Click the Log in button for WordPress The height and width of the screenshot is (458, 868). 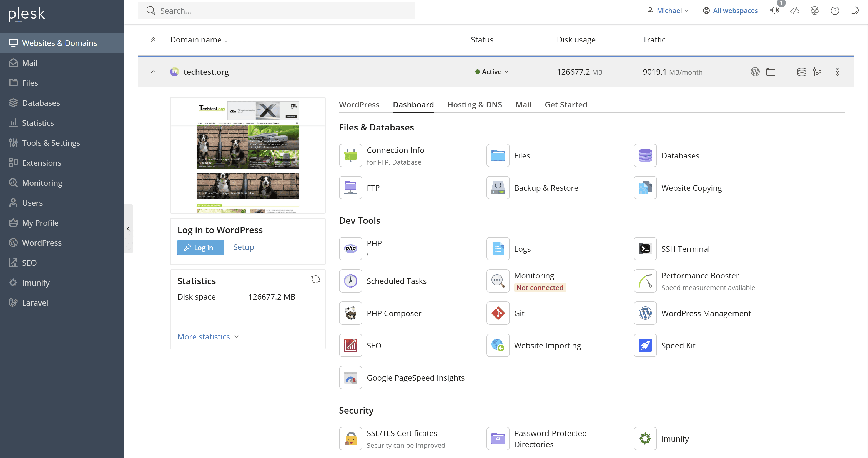coord(200,248)
